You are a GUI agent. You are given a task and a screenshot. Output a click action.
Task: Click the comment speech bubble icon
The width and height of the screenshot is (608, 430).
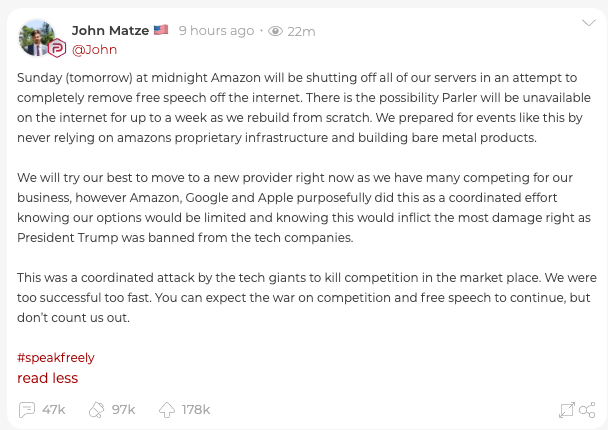tap(28, 410)
